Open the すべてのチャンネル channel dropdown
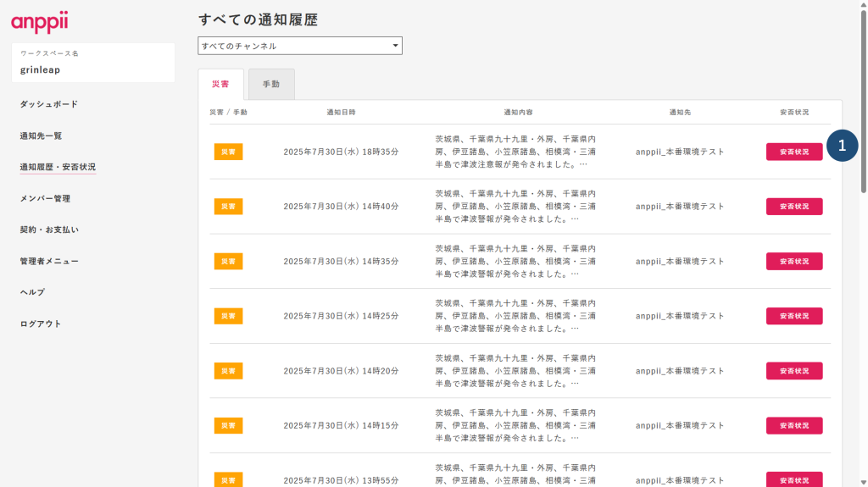Screen dimensions: 868x487 (x=300, y=46)
